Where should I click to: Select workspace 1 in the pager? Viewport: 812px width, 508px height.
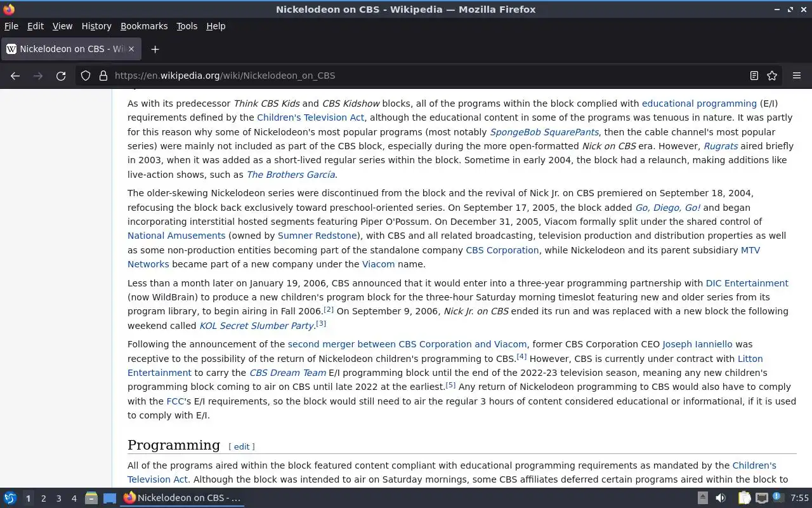point(28,498)
